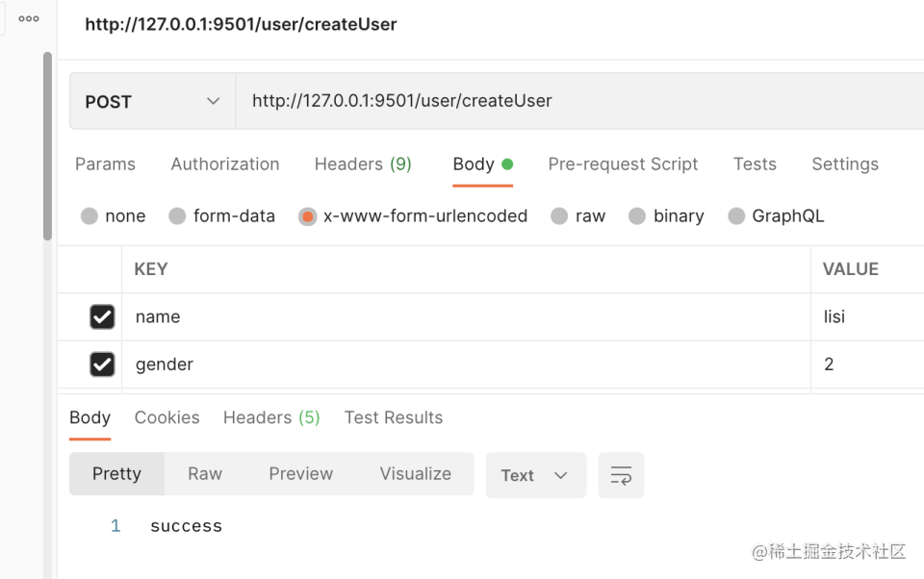The height and width of the screenshot is (579, 924).
Task: Open the Pre-request Script tab
Action: coord(623,164)
